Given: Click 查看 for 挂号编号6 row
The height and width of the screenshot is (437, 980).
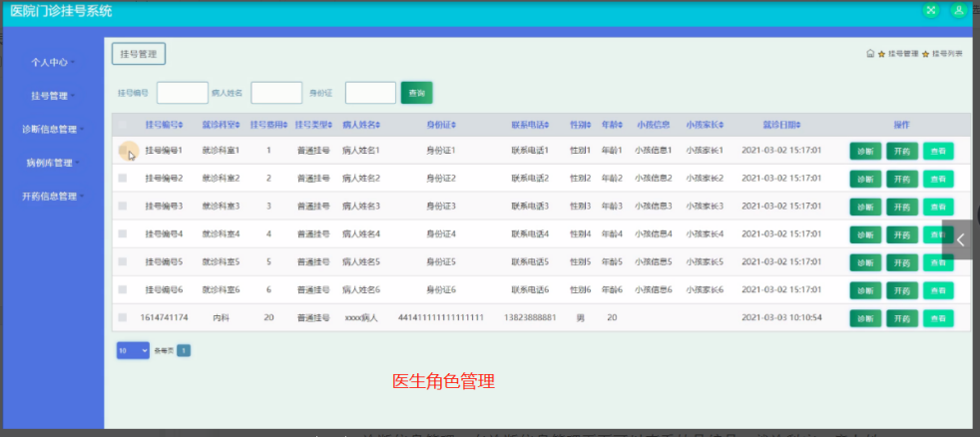Looking at the screenshot, I should pos(938,290).
